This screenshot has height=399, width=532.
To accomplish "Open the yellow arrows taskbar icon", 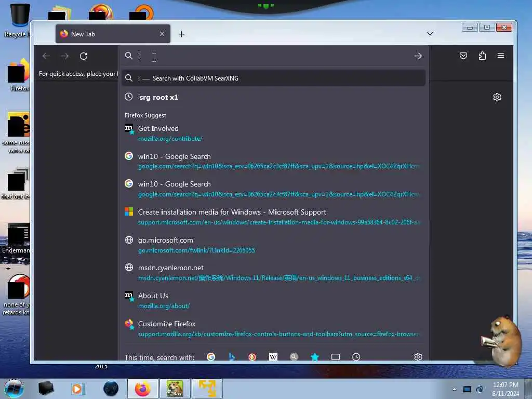I will [207, 389].
